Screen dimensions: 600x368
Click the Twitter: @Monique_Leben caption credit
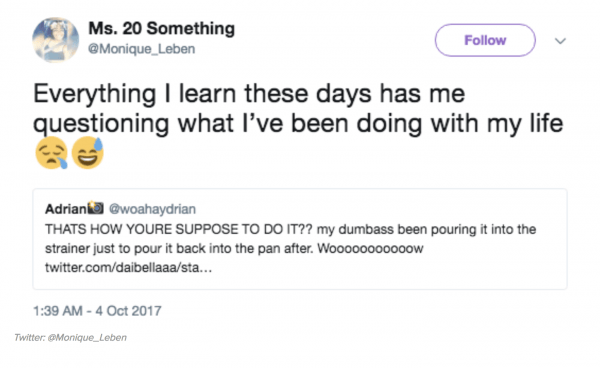[70, 337]
